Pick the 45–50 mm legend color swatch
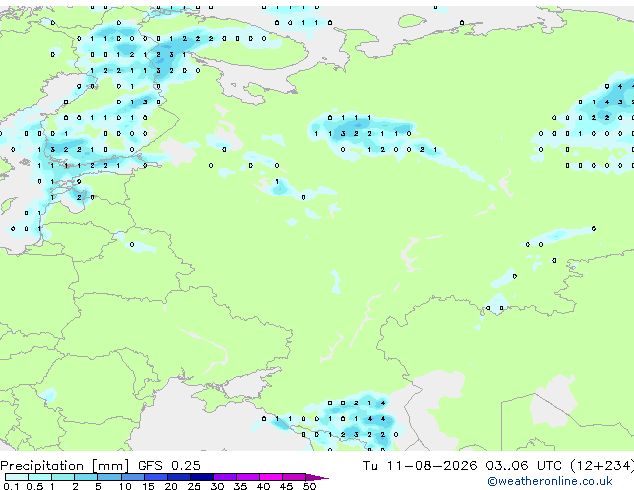This screenshot has height=490, width=634. [x=294, y=477]
